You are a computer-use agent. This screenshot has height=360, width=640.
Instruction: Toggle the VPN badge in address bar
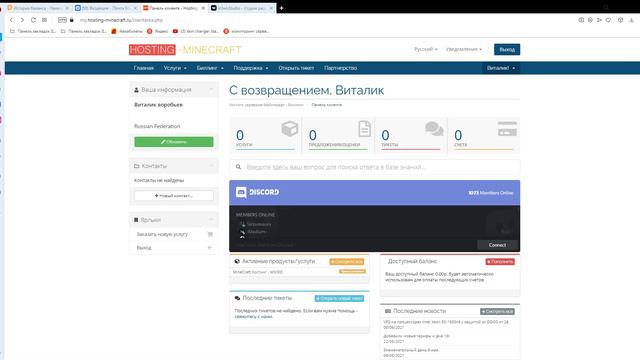tap(62, 20)
